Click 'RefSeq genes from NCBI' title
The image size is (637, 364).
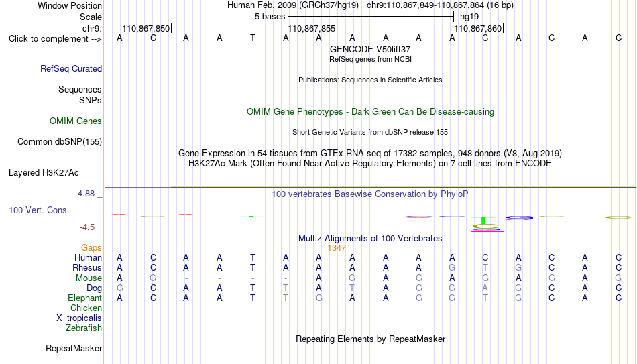(371, 59)
